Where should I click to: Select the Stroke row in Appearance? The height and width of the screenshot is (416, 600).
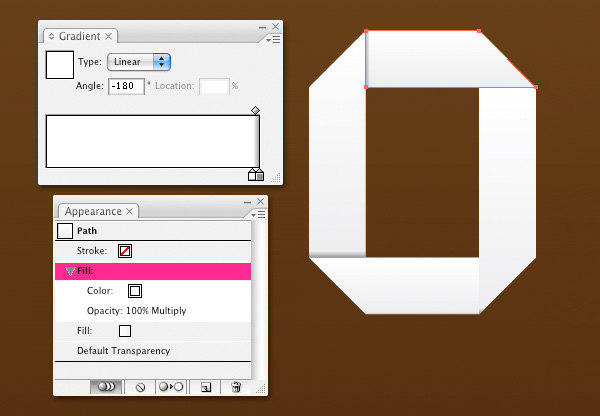tap(153, 251)
